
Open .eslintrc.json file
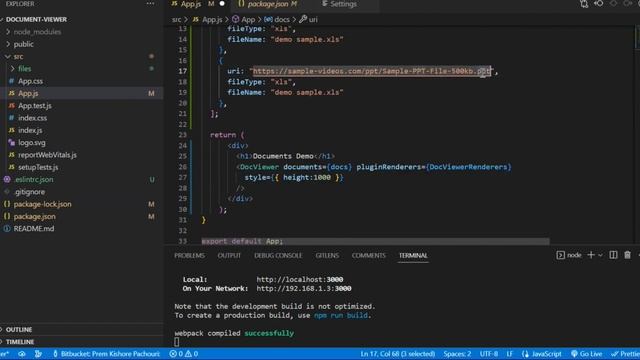click(33, 179)
